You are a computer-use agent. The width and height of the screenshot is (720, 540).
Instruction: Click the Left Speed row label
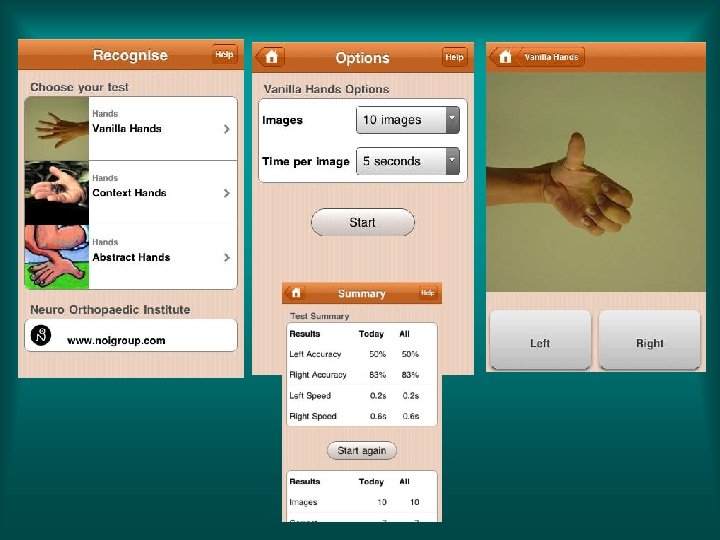(310, 395)
